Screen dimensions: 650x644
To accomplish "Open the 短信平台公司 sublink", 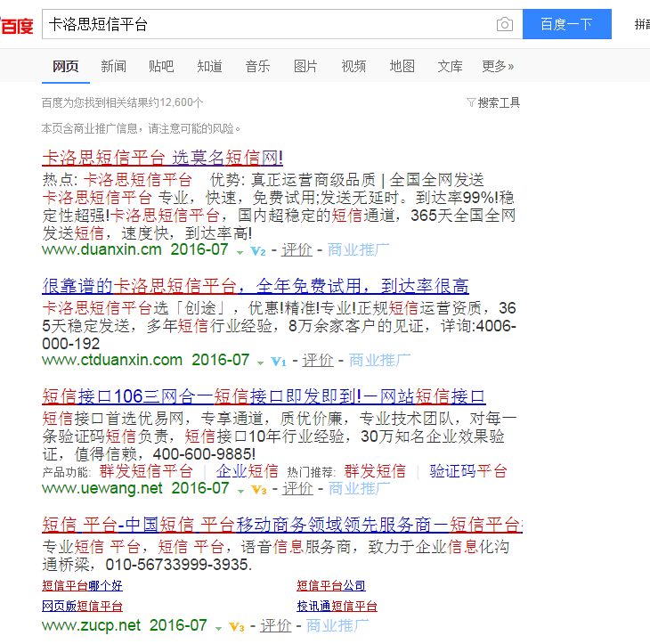I will (x=331, y=585).
